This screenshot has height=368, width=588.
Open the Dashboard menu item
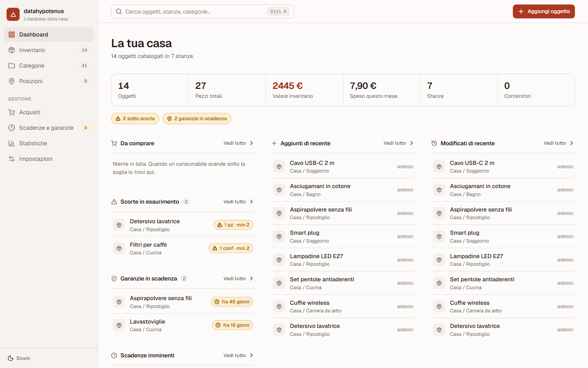(x=49, y=35)
